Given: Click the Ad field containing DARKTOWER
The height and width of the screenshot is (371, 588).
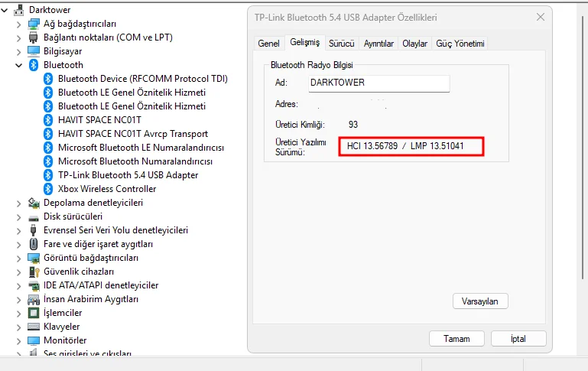Looking at the screenshot, I should pyautogui.click(x=378, y=83).
